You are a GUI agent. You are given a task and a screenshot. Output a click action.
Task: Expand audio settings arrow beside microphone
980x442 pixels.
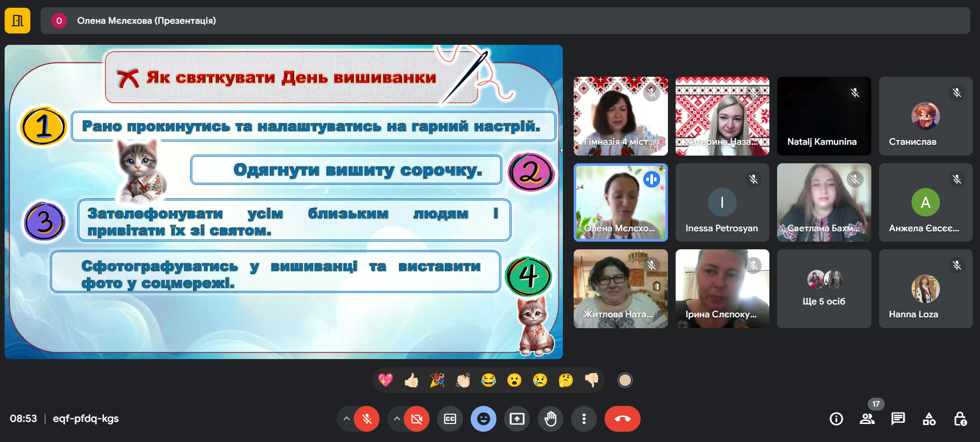347,419
